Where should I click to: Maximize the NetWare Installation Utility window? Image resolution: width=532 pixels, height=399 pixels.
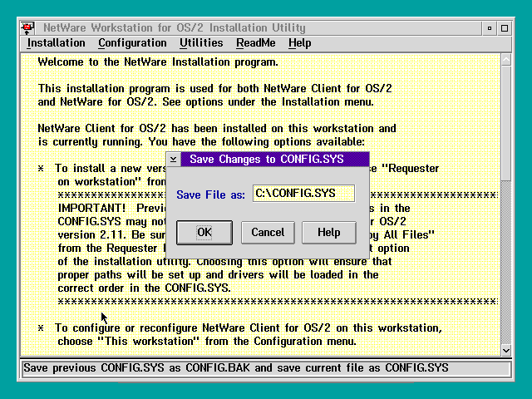click(x=505, y=28)
